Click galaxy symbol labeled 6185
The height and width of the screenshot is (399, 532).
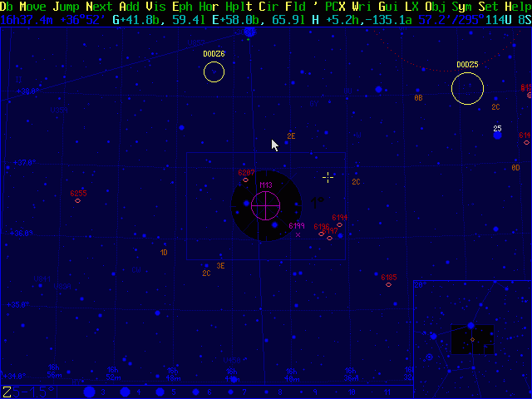click(x=388, y=284)
